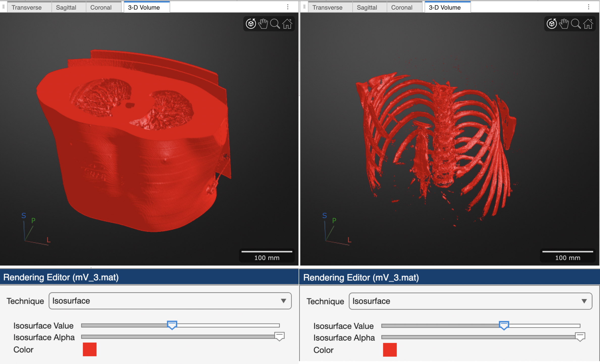Select the zoom magnifier in the left viewer
Viewport: 600px width, 364px height.
(x=275, y=23)
